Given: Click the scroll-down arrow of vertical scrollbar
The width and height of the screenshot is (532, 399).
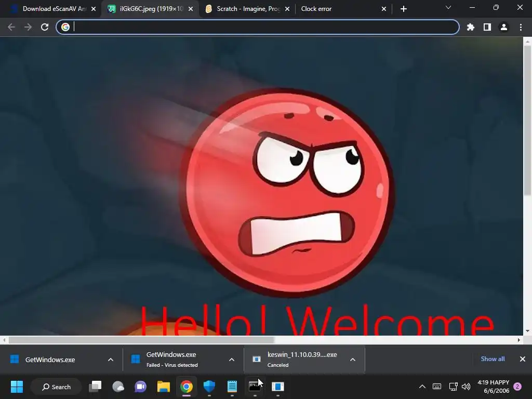Looking at the screenshot, I should tap(527, 331).
